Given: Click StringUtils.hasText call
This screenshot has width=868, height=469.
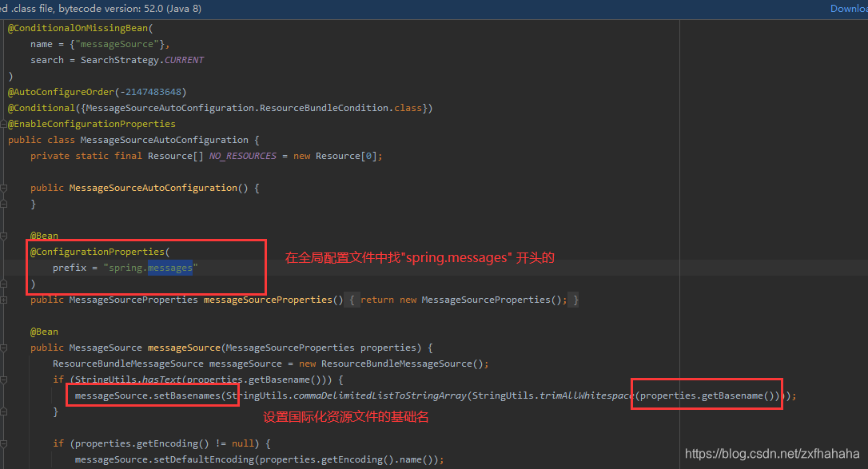Looking at the screenshot, I should pyautogui.click(x=129, y=380).
